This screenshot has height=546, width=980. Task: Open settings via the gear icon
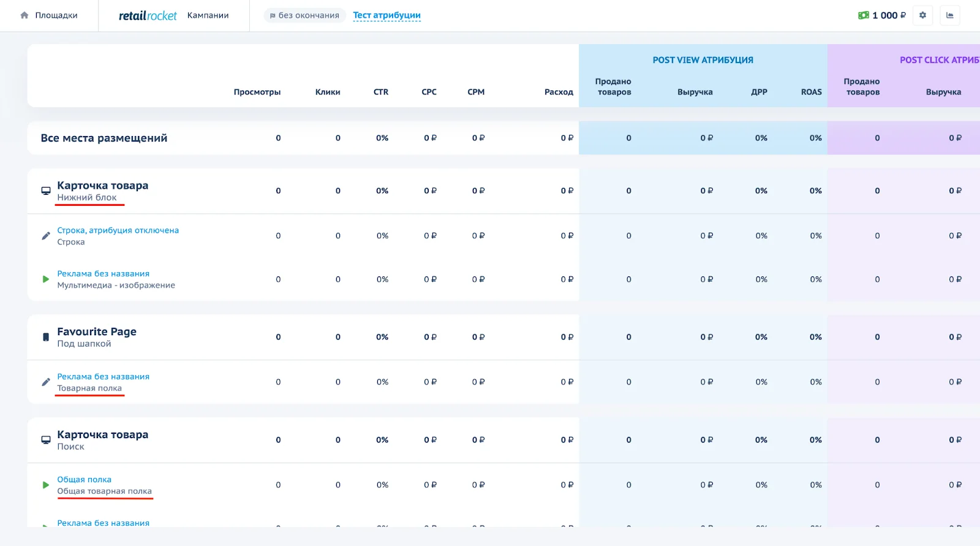(922, 15)
